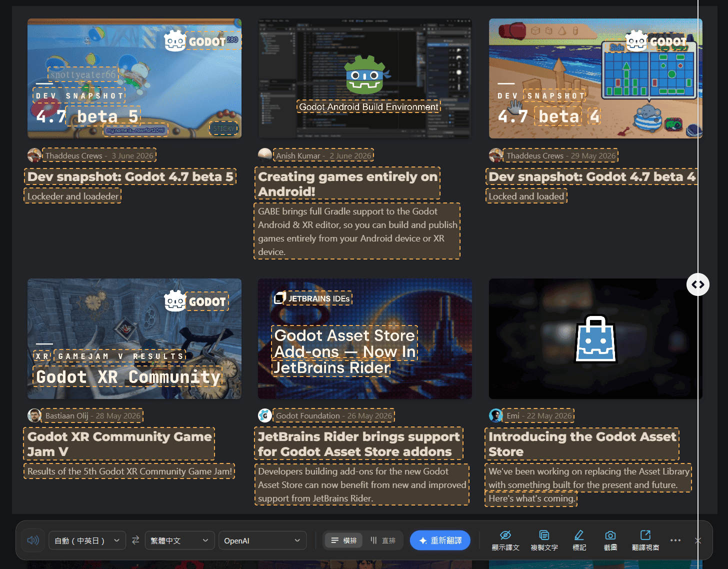Image resolution: width=728 pixels, height=569 pixels.
Task: Open 'Dev snapshot: Godot 4.7 beta 4' article
Action: [x=592, y=176]
